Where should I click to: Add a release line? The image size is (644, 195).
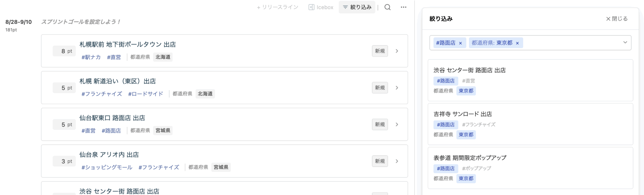click(277, 7)
